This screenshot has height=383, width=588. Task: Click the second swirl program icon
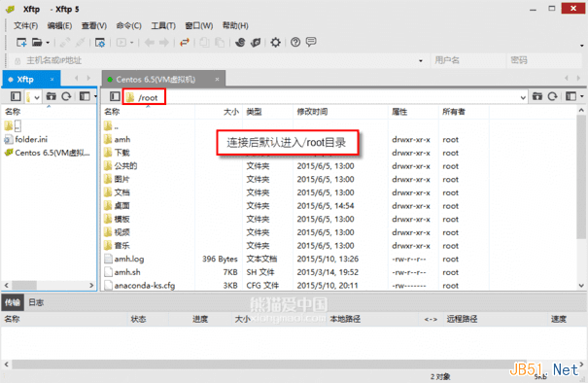pyautogui.click(x=256, y=43)
